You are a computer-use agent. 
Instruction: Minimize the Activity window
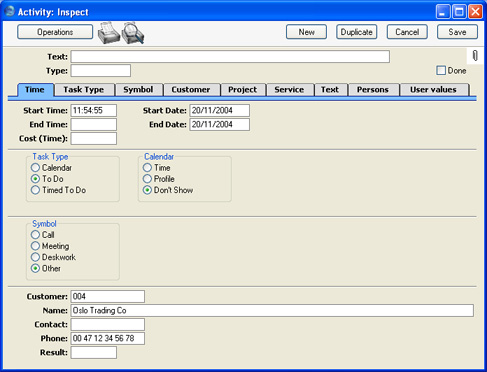443,12
